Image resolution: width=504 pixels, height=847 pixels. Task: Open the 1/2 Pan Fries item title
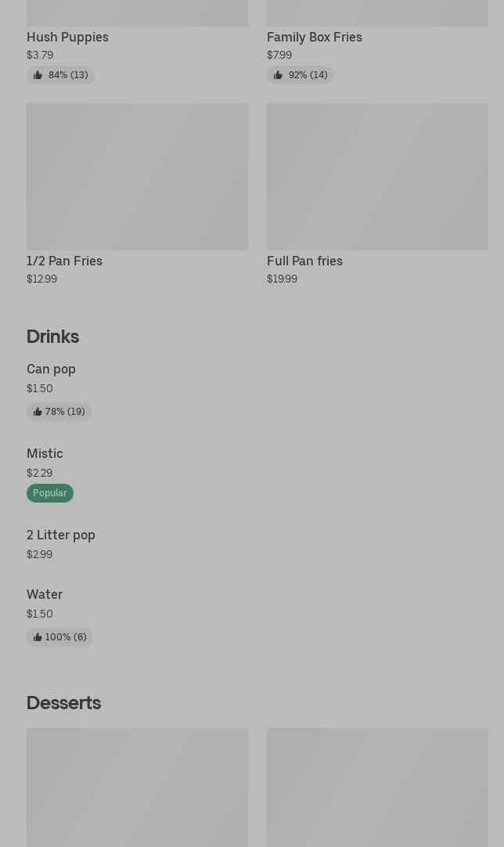point(64,261)
